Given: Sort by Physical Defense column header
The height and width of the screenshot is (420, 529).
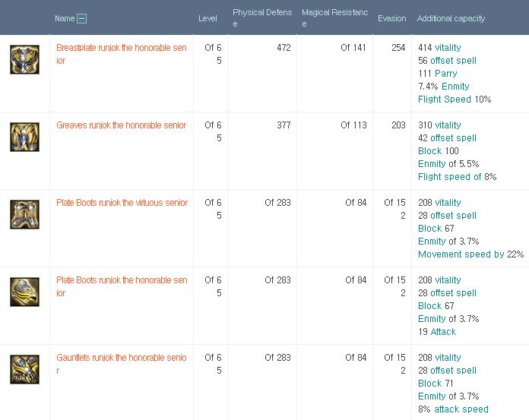Looking at the screenshot, I should (x=262, y=18).
